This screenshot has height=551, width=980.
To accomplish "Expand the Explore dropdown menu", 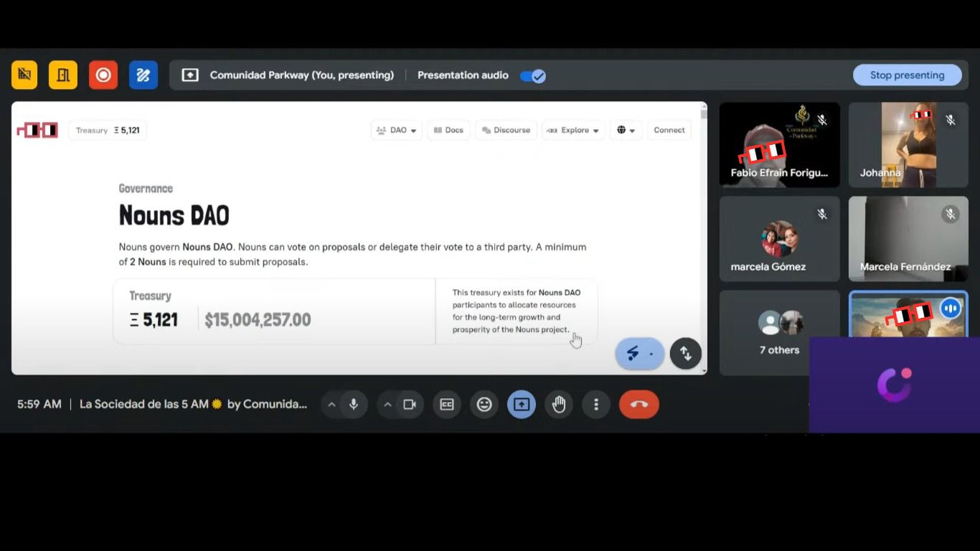I will pyautogui.click(x=573, y=131).
